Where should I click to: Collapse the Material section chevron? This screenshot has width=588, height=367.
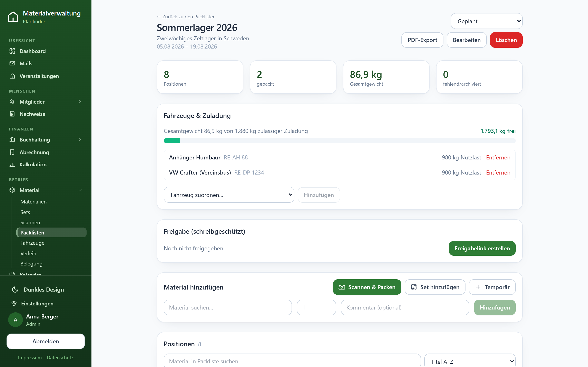point(80,190)
